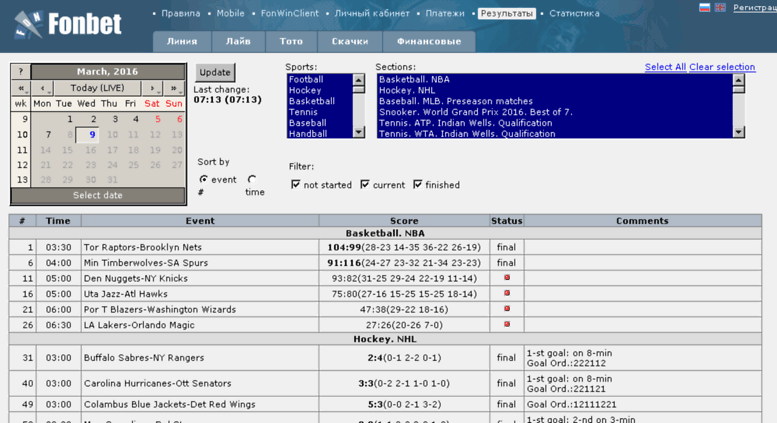Open Mobile in top menu
Viewport: 777px width, 423px height.
click(230, 13)
